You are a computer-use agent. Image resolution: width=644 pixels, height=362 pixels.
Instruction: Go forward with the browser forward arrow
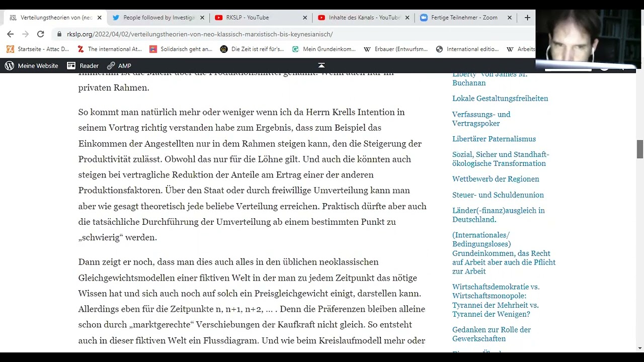click(26, 34)
